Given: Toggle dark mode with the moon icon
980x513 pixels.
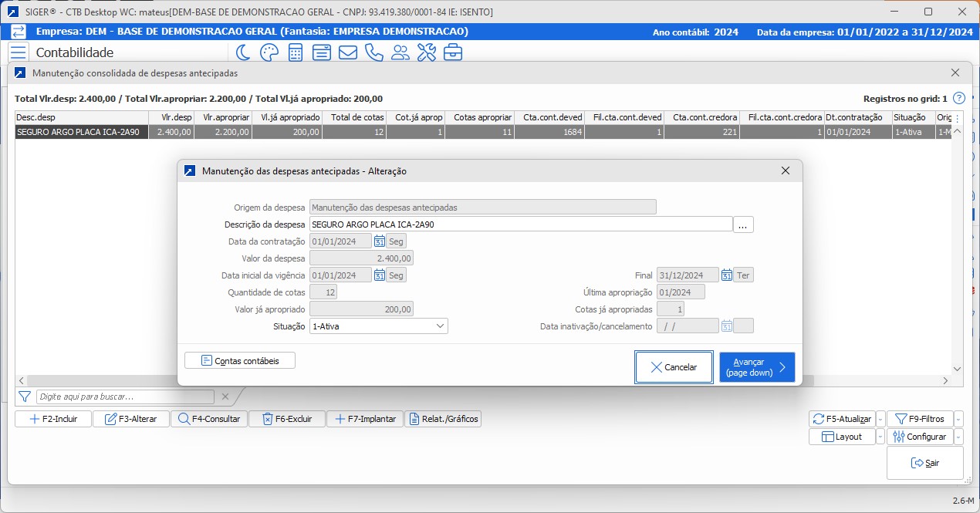Looking at the screenshot, I should (243, 52).
